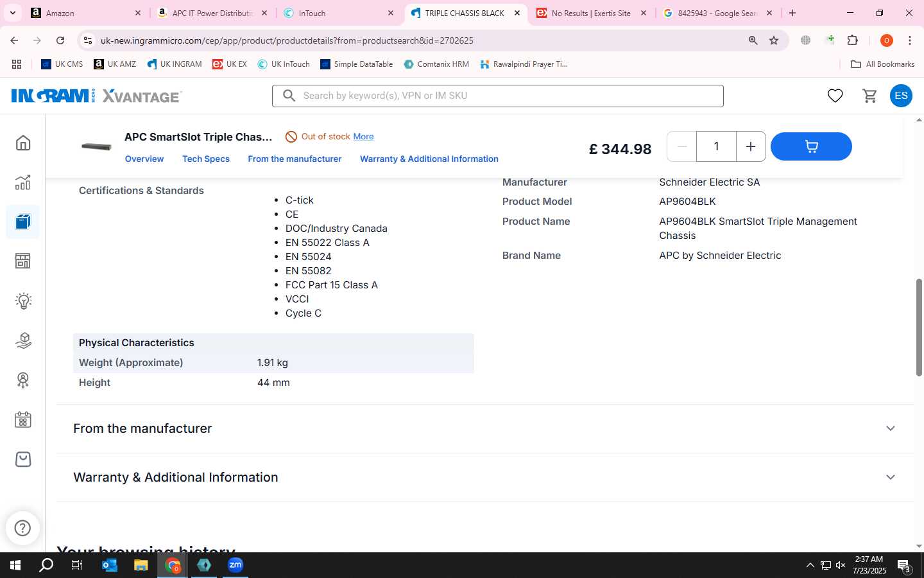924x578 pixels.
Task: Open the shopping bag sidebar icon
Action: (23, 459)
